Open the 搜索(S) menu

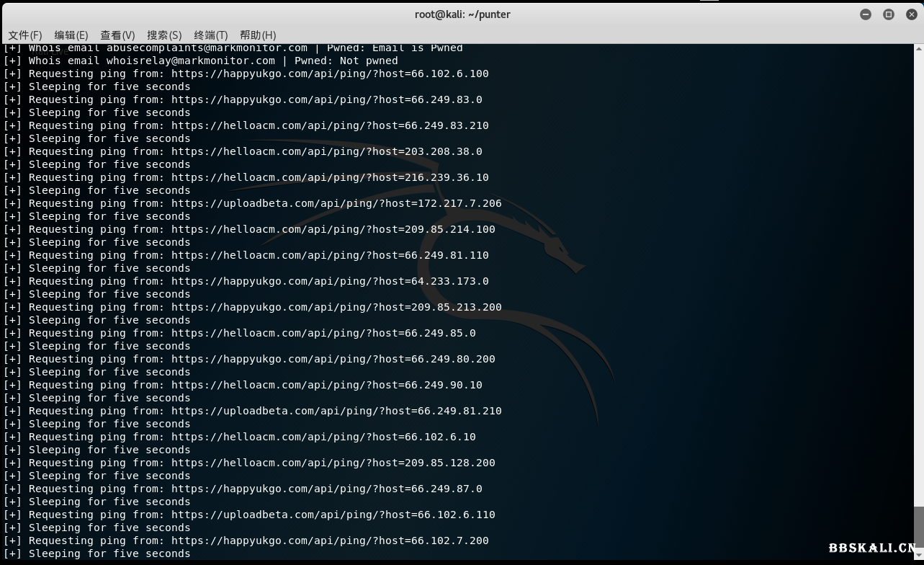[164, 35]
